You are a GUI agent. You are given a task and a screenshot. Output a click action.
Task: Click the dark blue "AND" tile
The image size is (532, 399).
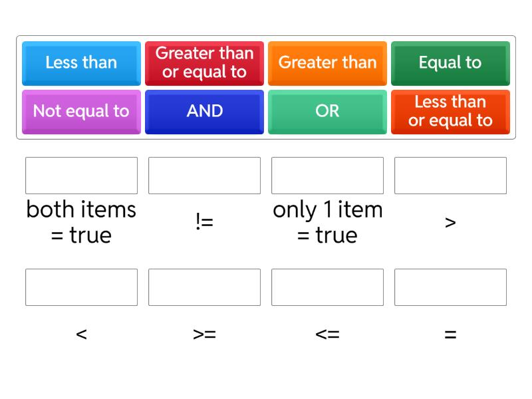(x=204, y=111)
